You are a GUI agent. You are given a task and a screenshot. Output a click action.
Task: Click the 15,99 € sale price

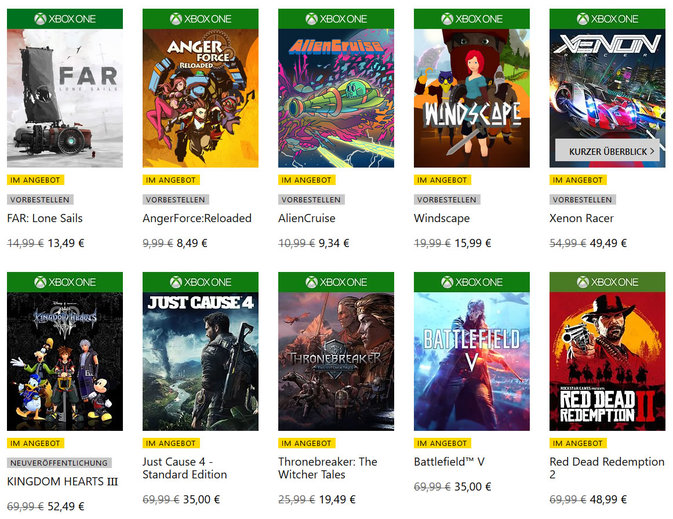pos(473,243)
